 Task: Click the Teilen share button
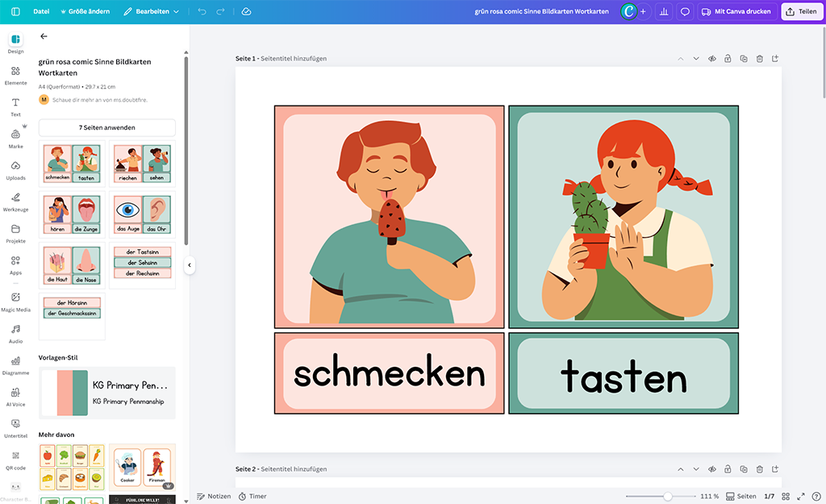(x=802, y=11)
